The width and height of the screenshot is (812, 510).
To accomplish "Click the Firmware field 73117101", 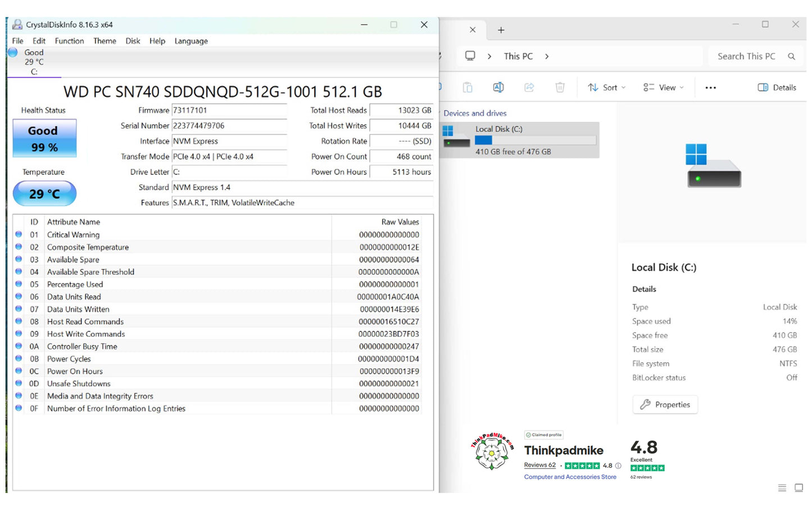I will coord(229,111).
